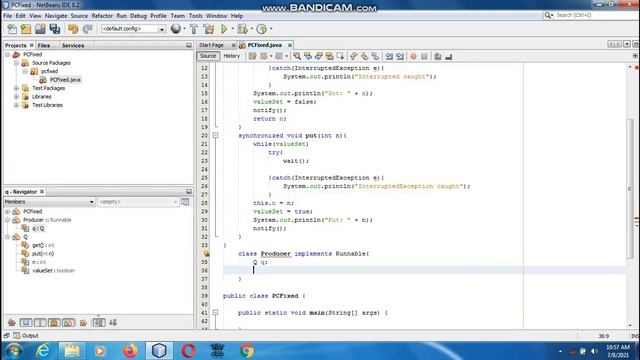The height and width of the screenshot is (360, 640).
Task: Open the default config dropdown
Action: [x=162, y=29]
